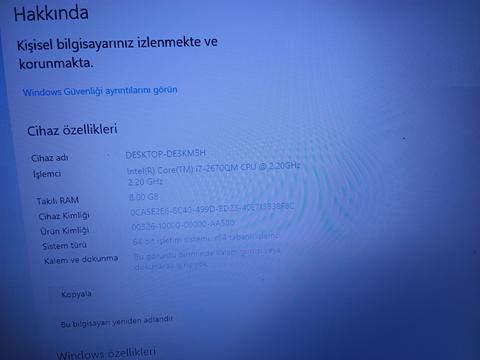The height and width of the screenshot is (360, 480).
Task: Open Windows Güvenliği ayrıntılarını görün link
Action: click(x=100, y=91)
